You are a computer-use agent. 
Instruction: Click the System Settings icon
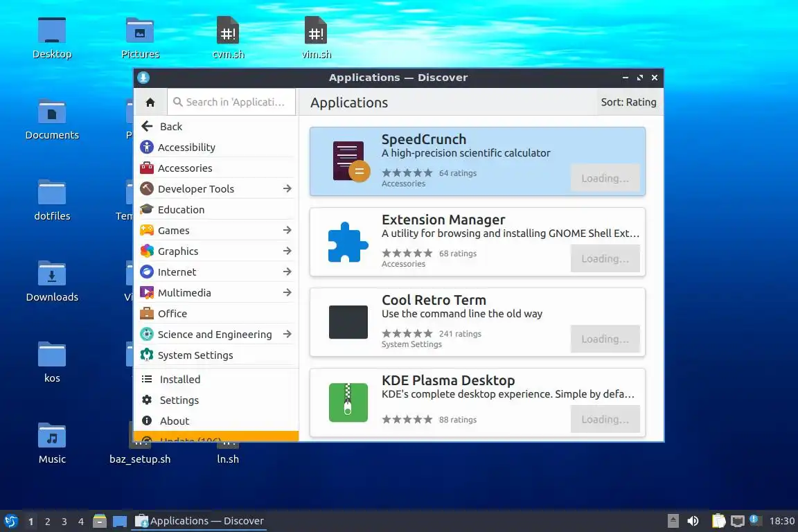147,355
